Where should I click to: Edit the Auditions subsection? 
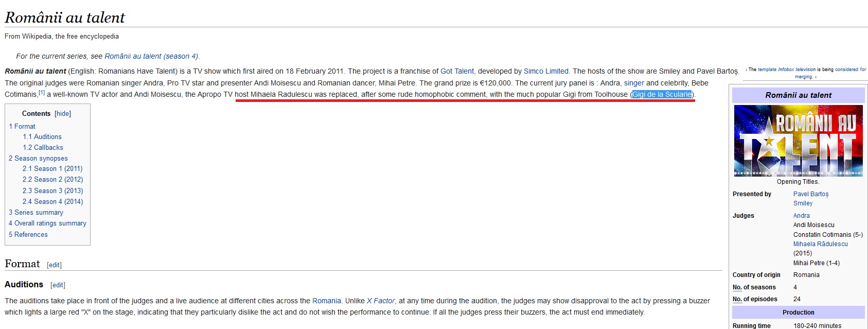(58, 285)
